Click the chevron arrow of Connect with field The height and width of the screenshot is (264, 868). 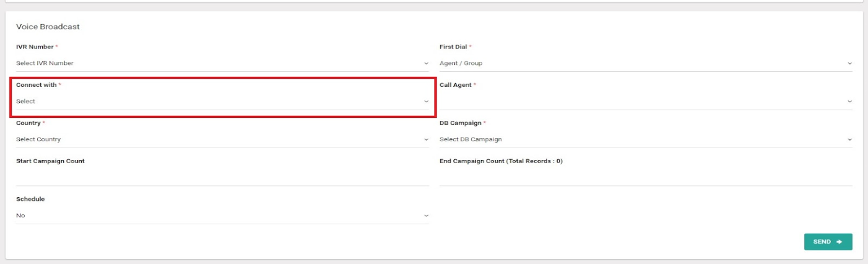pyautogui.click(x=426, y=101)
